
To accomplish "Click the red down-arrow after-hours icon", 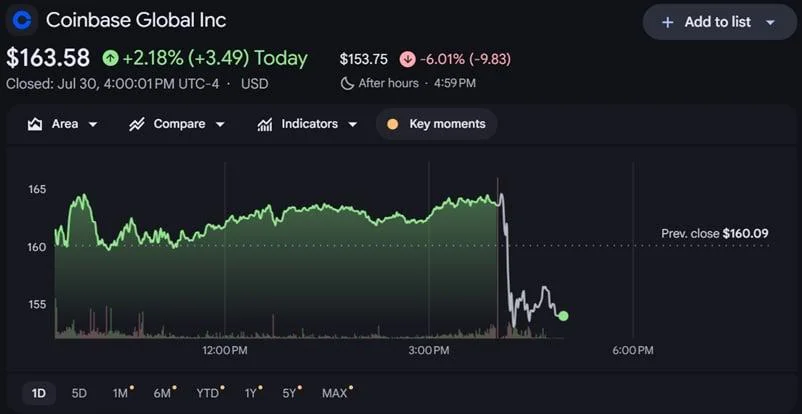I will coord(407,59).
